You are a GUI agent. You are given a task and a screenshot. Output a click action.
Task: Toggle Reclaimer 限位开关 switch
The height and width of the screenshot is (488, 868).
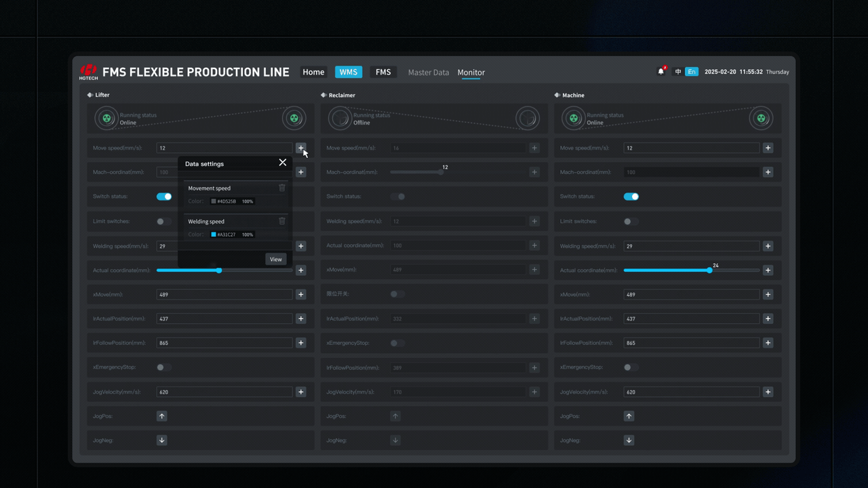398,294
